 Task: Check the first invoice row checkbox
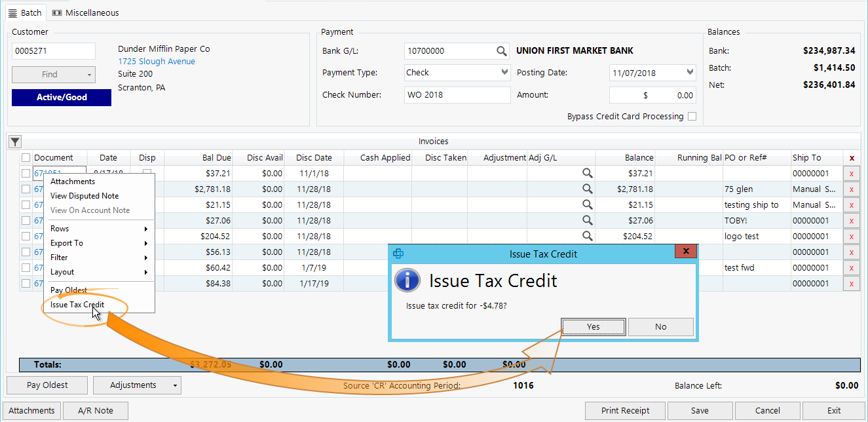pos(25,173)
